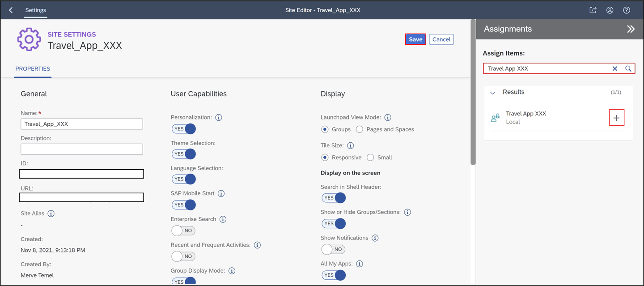Select the Responsive tile size option
The height and width of the screenshot is (286, 644).
[x=325, y=158]
